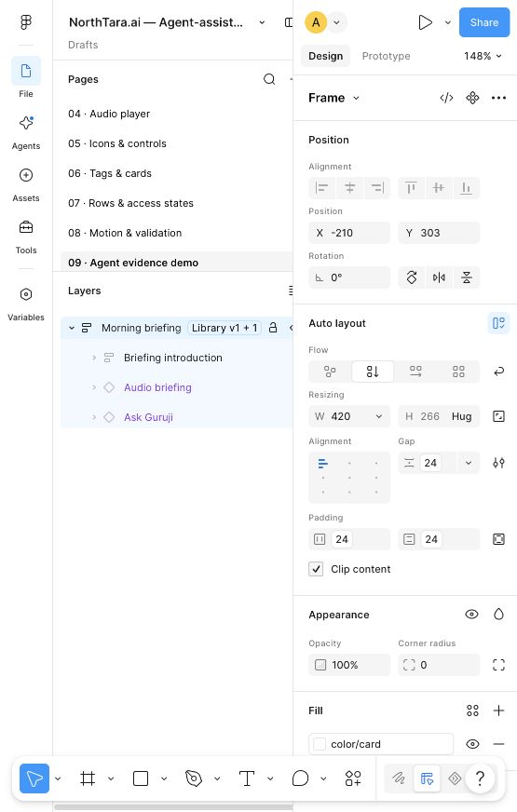Open present options dropdown arrow
The width and height of the screenshot is (517, 812).
tap(447, 22)
